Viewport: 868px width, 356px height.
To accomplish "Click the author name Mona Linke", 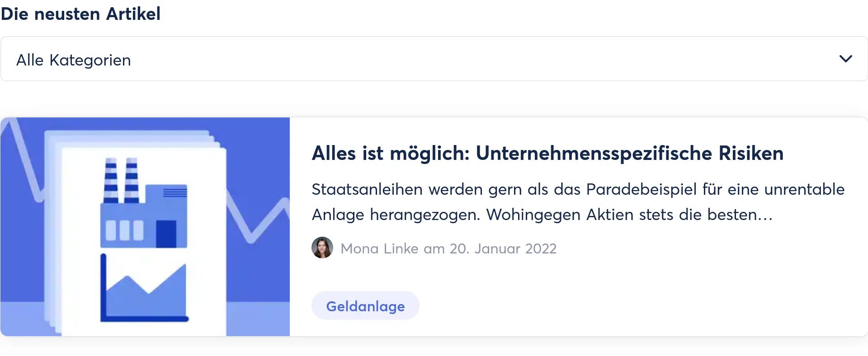I will [x=379, y=248].
